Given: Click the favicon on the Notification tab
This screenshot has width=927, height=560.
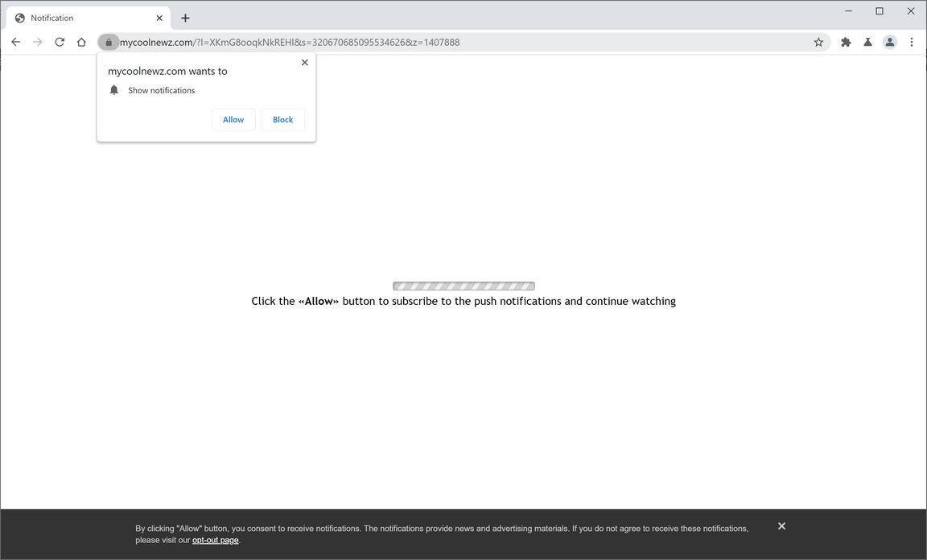Looking at the screenshot, I should coord(19,17).
